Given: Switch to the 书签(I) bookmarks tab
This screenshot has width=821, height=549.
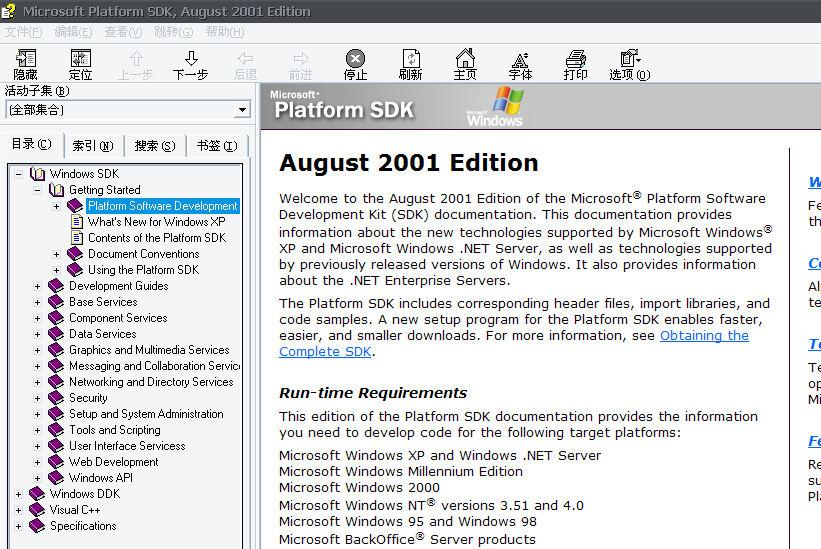Looking at the screenshot, I should 217,145.
